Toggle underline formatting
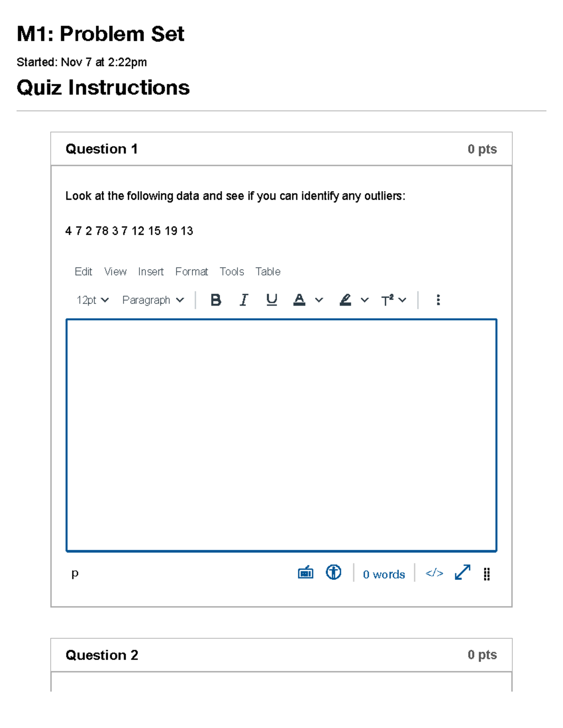Viewport: 563px width, 728px height. 271,300
